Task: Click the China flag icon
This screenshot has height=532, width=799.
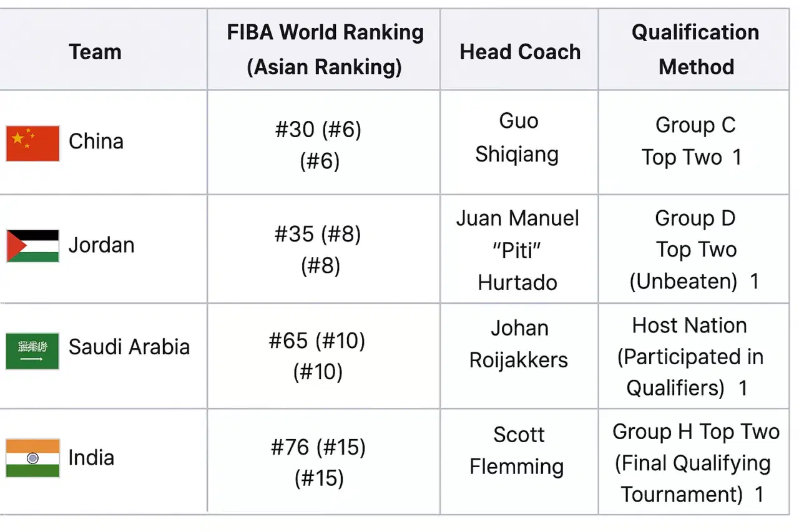Action: coord(33,143)
